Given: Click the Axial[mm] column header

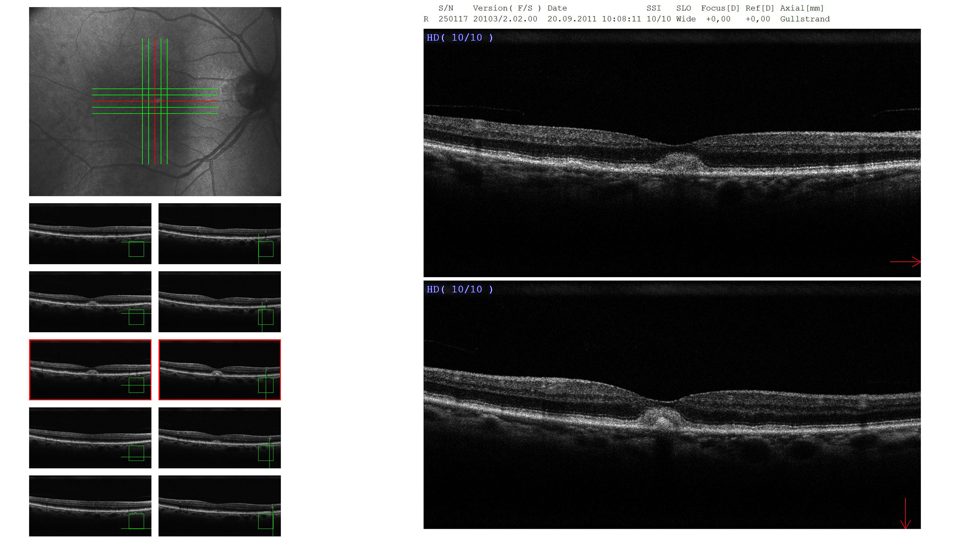Looking at the screenshot, I should point(802,8).
